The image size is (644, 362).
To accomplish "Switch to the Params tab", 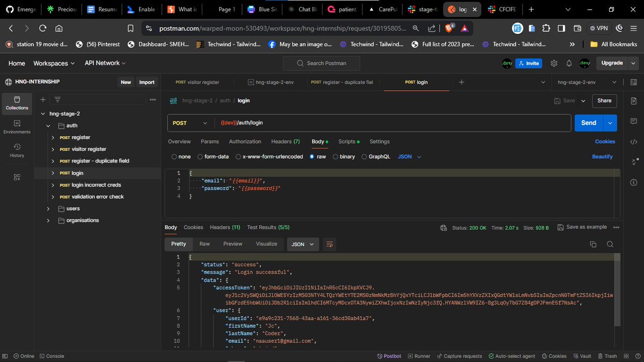I will click(210, 142).
